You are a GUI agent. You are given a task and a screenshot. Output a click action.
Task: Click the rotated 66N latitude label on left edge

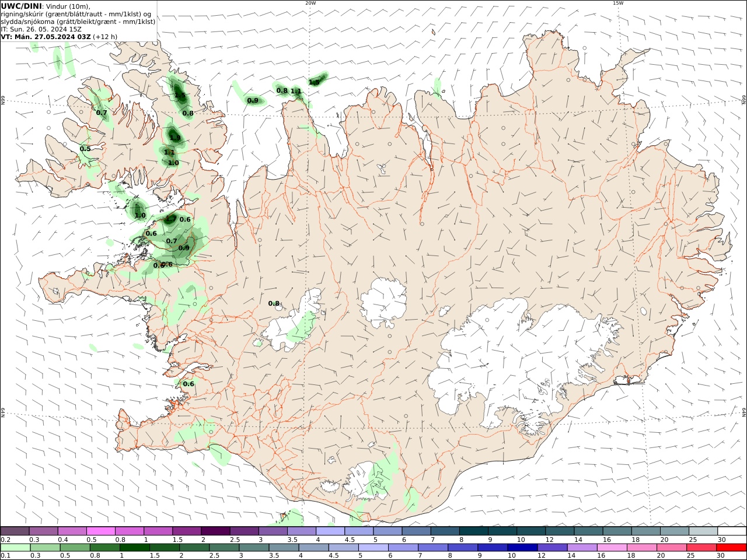[x=3, y=101]
